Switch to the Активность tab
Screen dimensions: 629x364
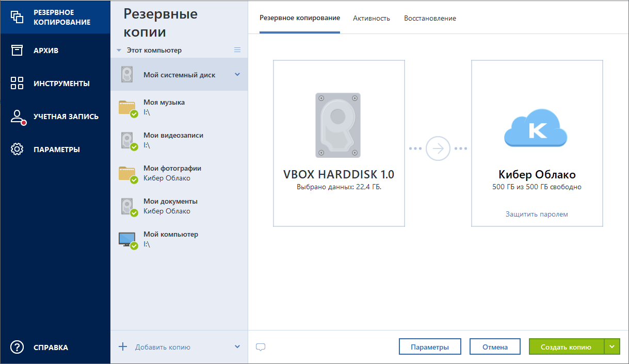[x=372, y=19]
